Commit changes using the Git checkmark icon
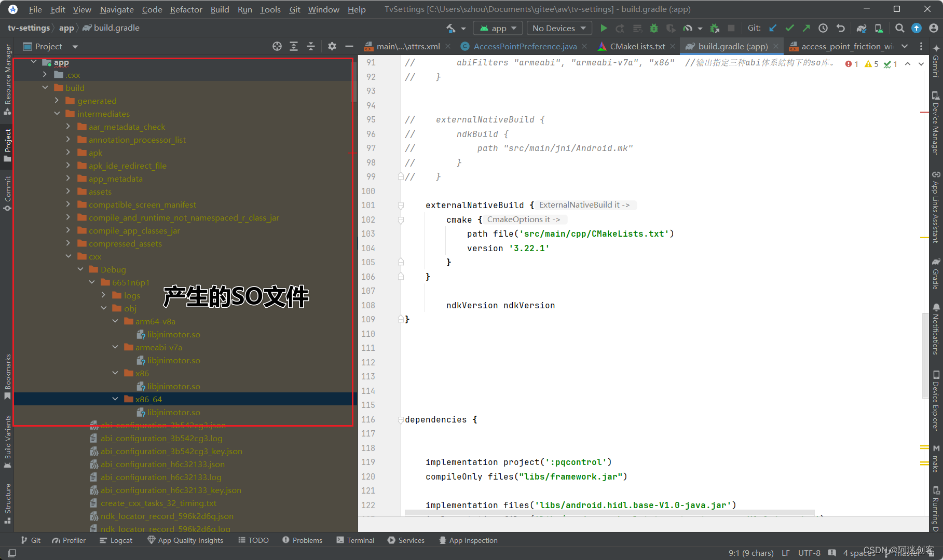 [x=790, y=28]
